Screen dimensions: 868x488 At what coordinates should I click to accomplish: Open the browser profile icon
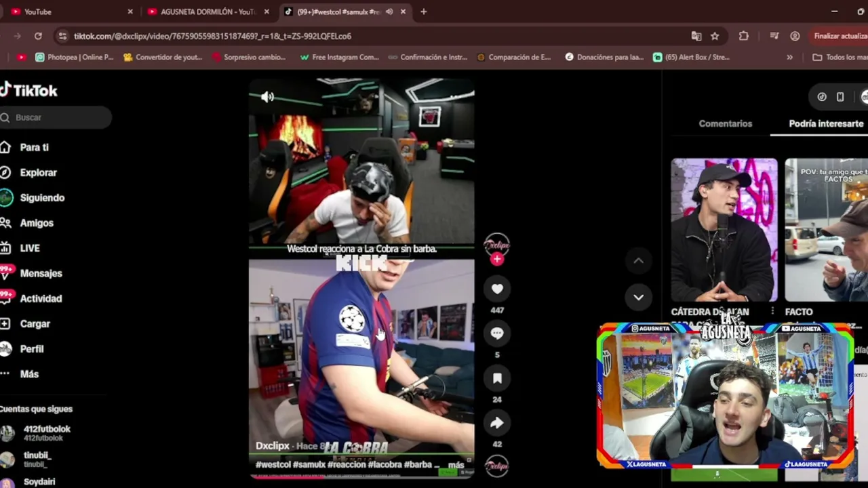pos(795,36)
